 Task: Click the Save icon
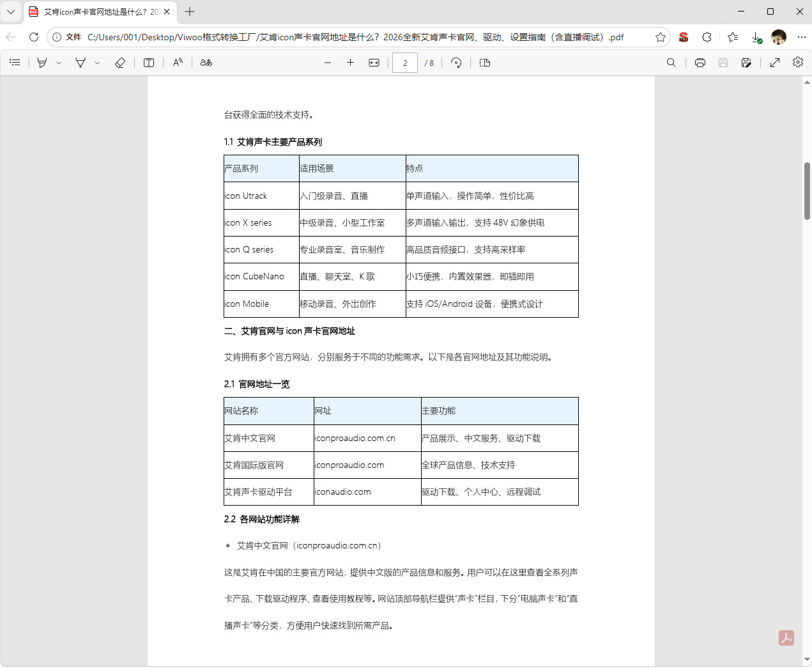point(723,63)
